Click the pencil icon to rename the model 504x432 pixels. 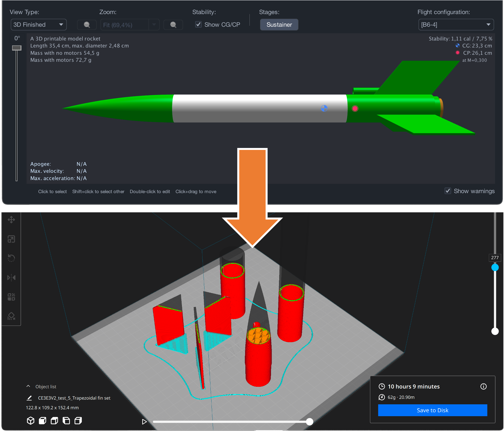(x=30, y=398)
